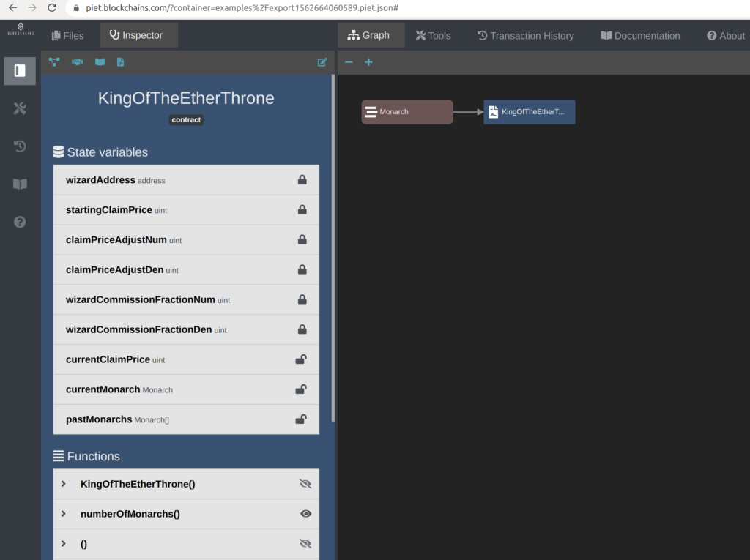Open the book documentation icon in the toolbar

[x=99, y=62]
